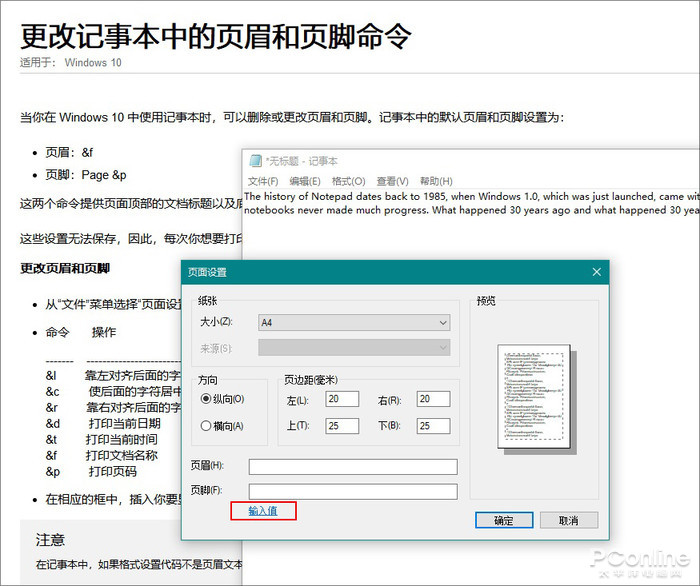Select the 纵向(O) portrait orientation
This screenshot has width=700, height=586.
[x=222, y=399]
